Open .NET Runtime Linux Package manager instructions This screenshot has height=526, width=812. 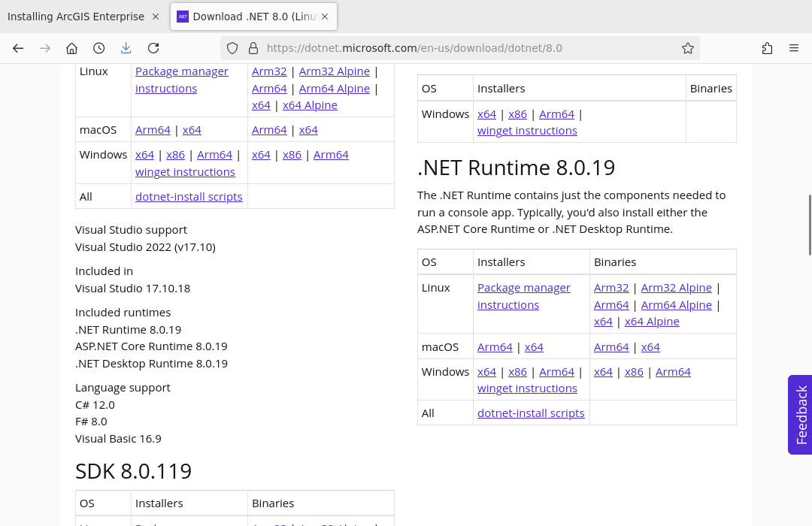pyautogui.click(x=523, y=296)
